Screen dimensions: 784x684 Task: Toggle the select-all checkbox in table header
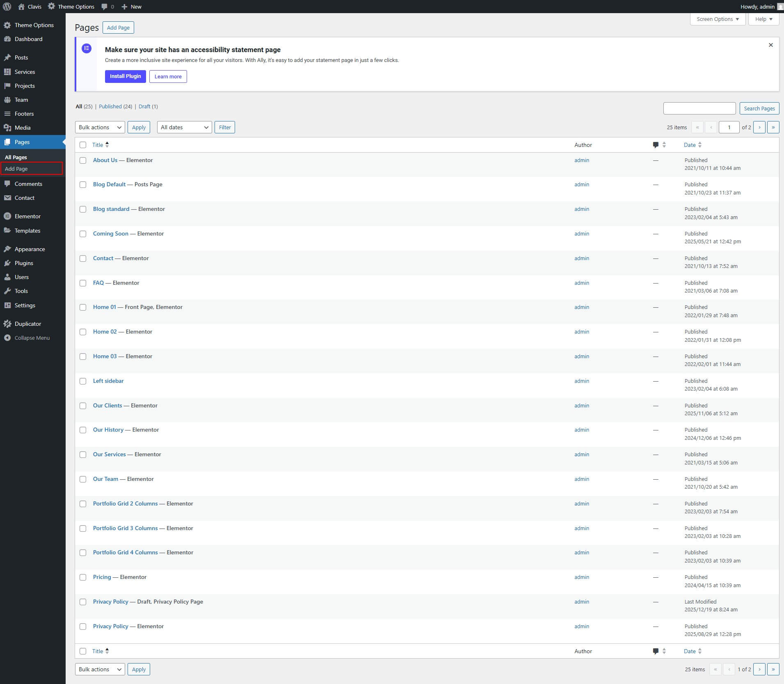pos(83,145)
